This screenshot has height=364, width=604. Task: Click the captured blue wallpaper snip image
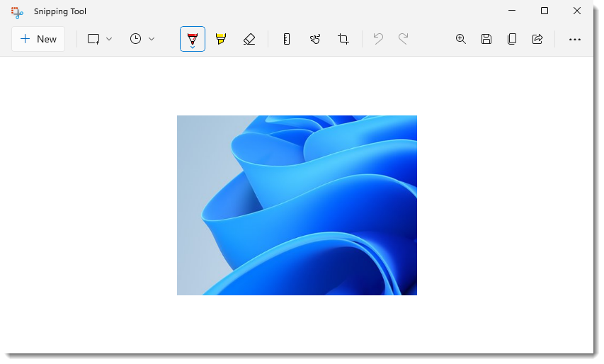(x=297, y=205)
